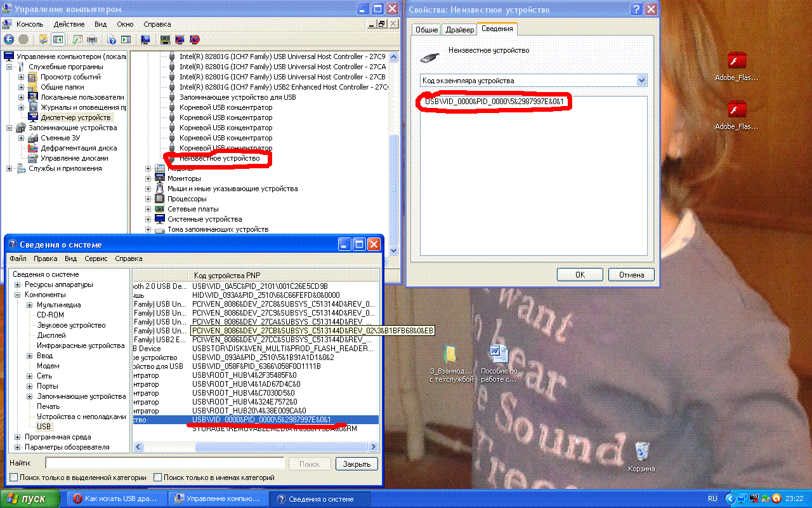Click the Help question-mark icon in Computer Management toolbar
This screenshot has height=508, width=812.
110,39
